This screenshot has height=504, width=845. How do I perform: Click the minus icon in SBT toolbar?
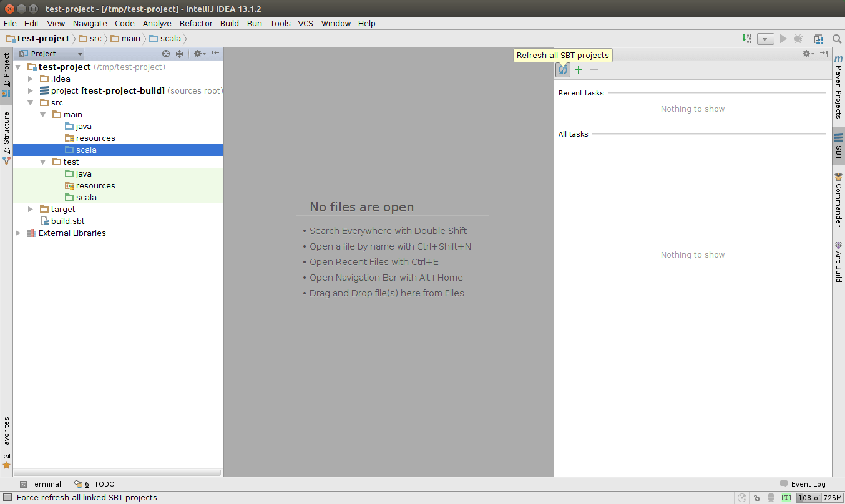pyautogui.click(x=594, y=70)
